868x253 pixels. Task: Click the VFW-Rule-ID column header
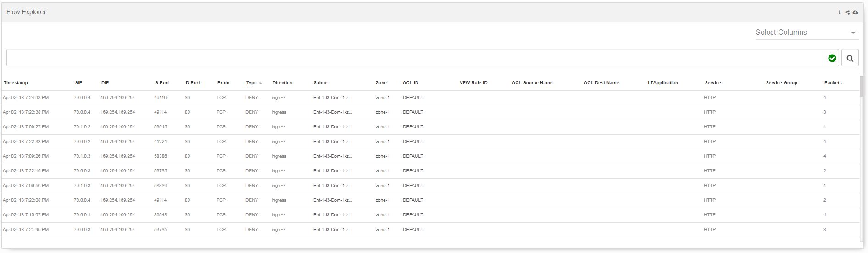[473, 83]
